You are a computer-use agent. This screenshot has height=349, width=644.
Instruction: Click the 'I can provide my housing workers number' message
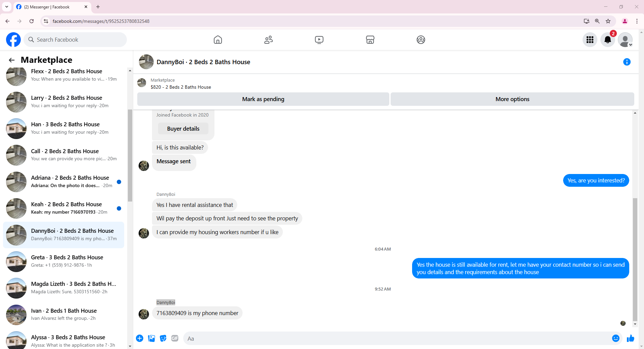pyautogui.click(x=217, y=232)
